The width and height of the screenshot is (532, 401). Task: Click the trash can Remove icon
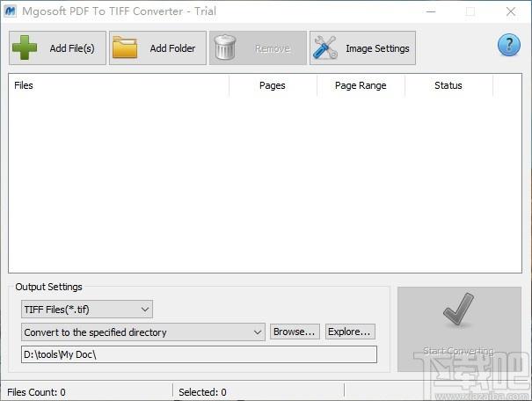pyautogui.click(x=225, y=47)
